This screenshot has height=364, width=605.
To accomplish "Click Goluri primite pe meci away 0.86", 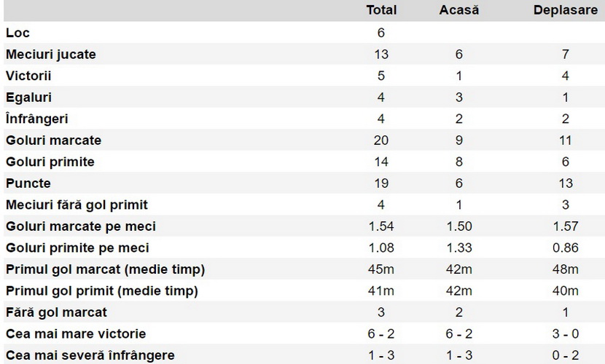I will [x=565, y=248].
